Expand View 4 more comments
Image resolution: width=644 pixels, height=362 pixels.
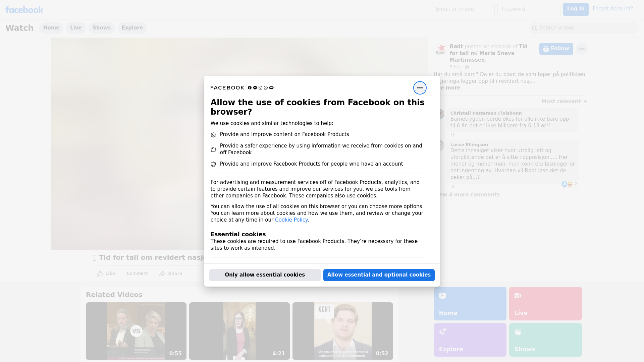tap(470, 195)
